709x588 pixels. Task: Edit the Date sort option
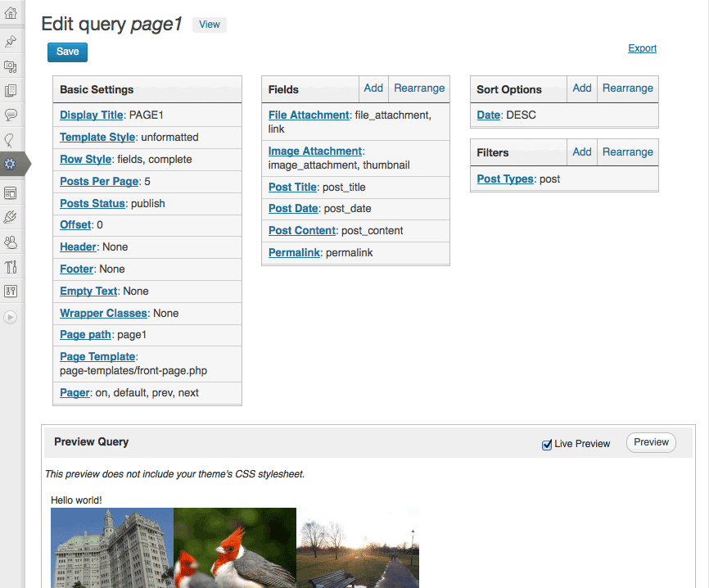pyautogui.click(x=488, y=115)
